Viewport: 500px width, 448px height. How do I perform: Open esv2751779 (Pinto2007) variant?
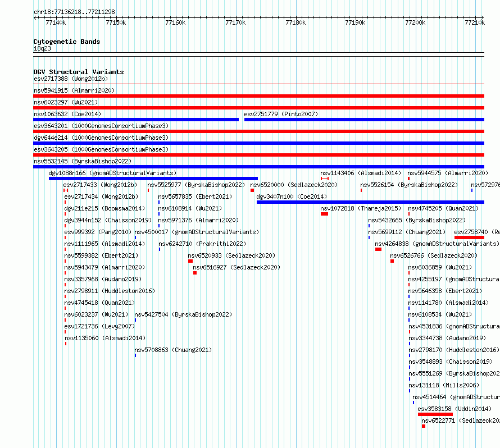[x=281, y=114]
